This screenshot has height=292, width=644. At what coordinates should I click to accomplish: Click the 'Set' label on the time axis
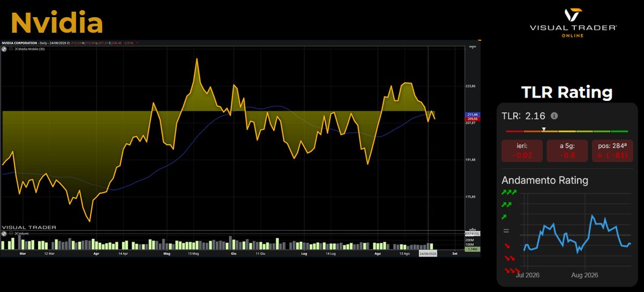coord(455,253)
